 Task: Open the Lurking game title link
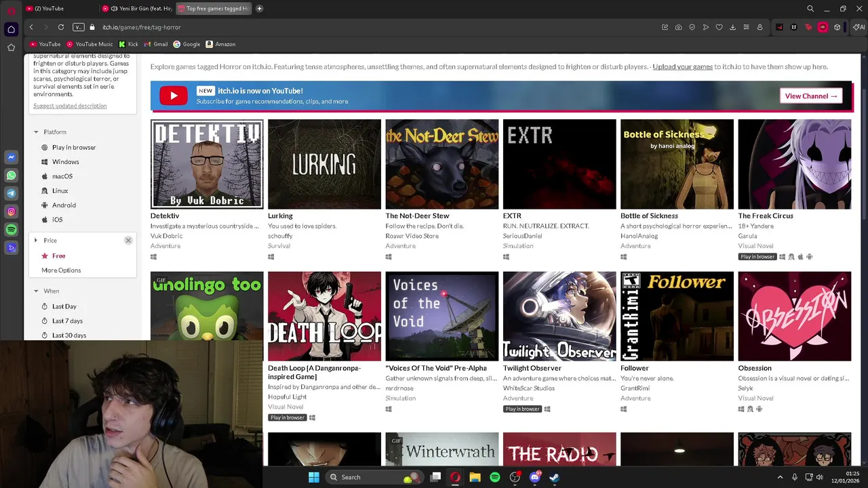280,216
